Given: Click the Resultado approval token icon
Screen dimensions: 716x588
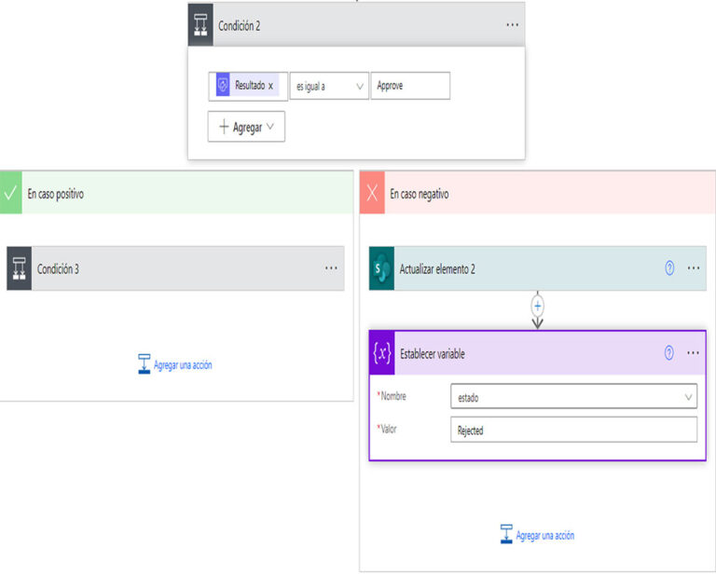Looking at the screenshot, I should pyautogui.click(x=224, y=86).
